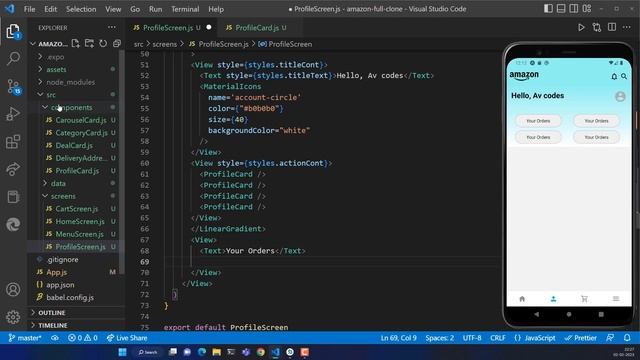
Task: Tap the menu tab icon in emulator
Action: (x=616, y=299)
